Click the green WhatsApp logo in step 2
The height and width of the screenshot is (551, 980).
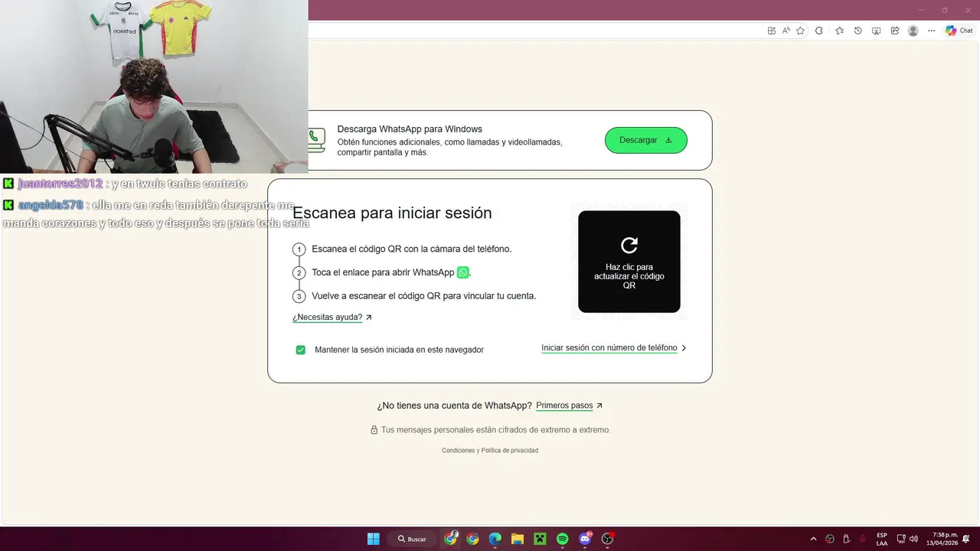(462, 272)
